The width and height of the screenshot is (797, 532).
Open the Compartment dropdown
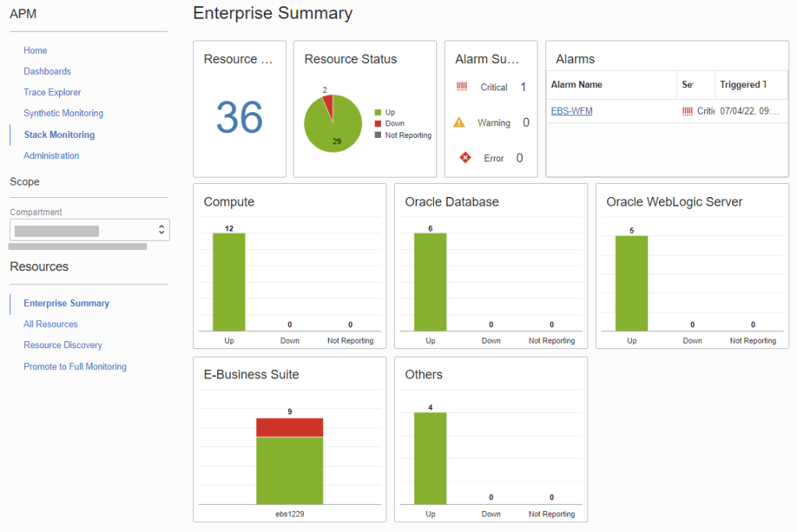[90, 230]
